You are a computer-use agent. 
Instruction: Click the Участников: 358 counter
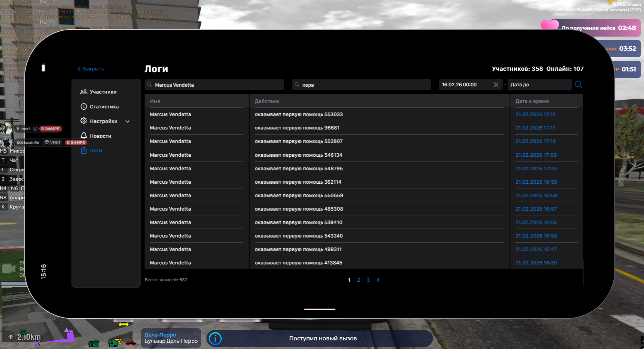coord(517,69)
